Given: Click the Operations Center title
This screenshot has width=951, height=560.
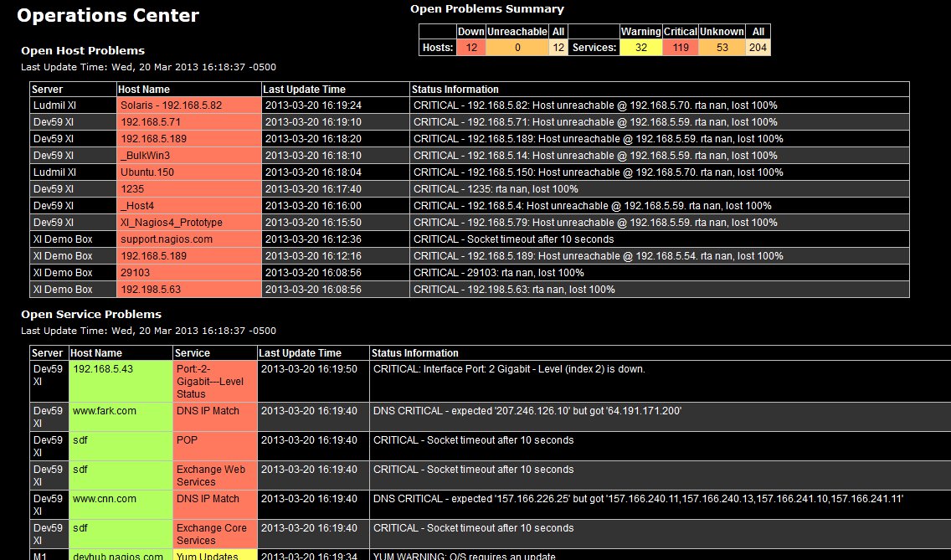Looking at the screenshot, I should coord(108,16).
